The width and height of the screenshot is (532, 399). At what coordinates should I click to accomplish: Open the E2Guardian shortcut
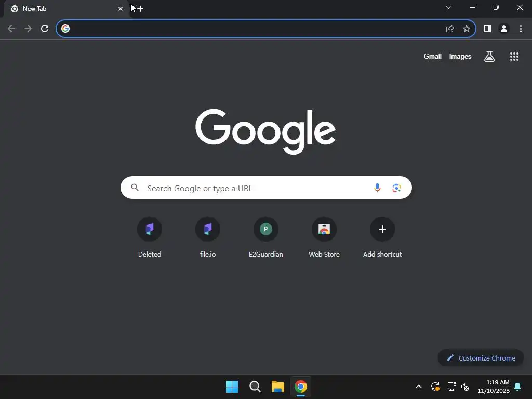(266, 237)
